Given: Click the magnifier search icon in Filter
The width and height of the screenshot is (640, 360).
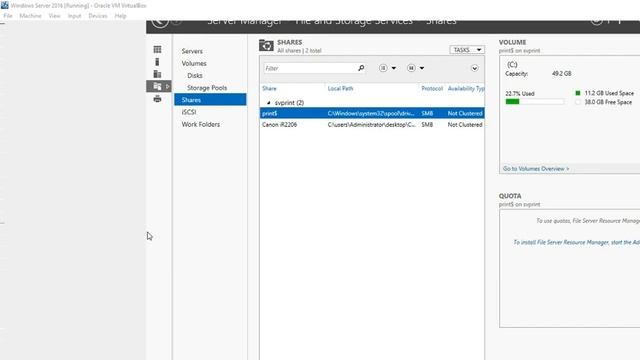Looking at the screenshot, I should (361, 68).
